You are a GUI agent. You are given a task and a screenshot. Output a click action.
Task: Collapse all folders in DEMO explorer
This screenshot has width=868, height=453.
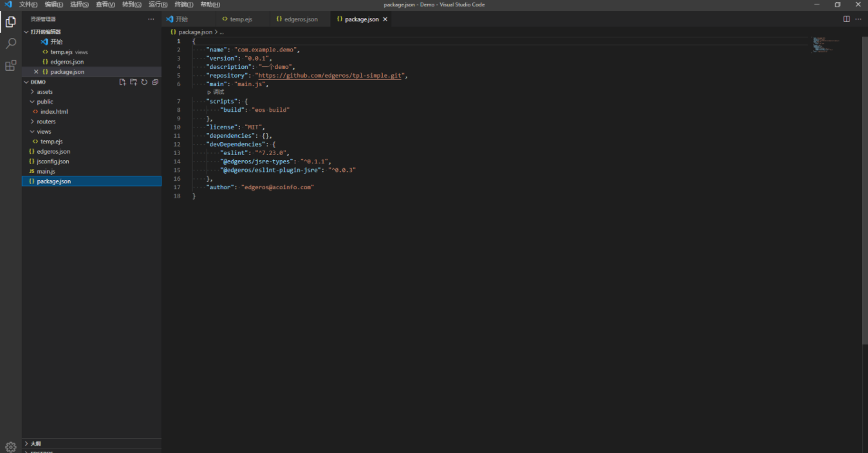155,82
